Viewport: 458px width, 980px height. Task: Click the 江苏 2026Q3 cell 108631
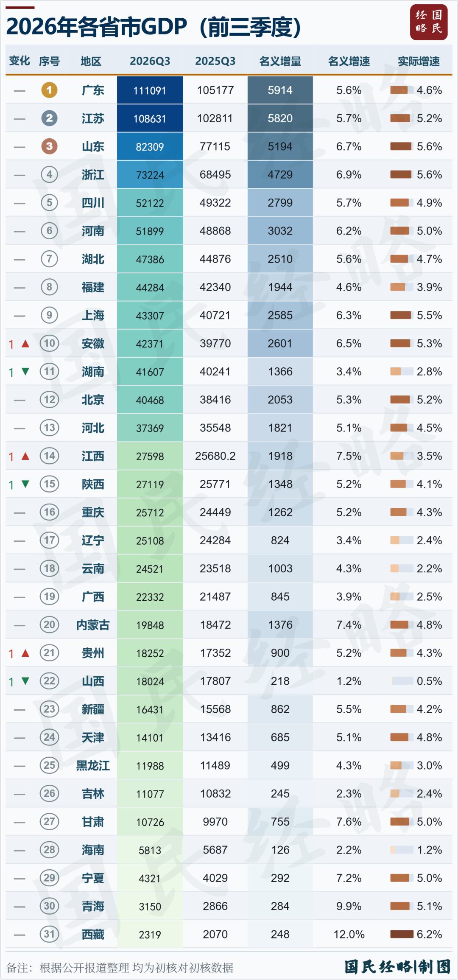(150, 118)
